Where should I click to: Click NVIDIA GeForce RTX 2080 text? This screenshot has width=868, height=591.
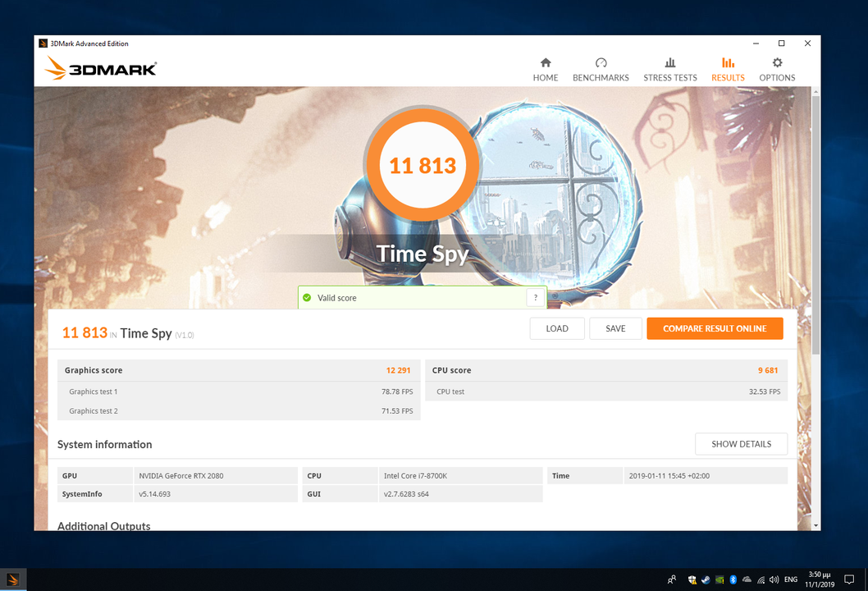coord(181,476)
